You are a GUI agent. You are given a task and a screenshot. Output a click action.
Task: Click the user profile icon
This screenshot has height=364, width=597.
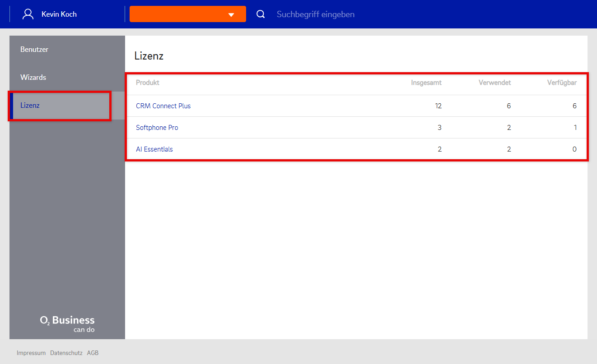point(28,14)
